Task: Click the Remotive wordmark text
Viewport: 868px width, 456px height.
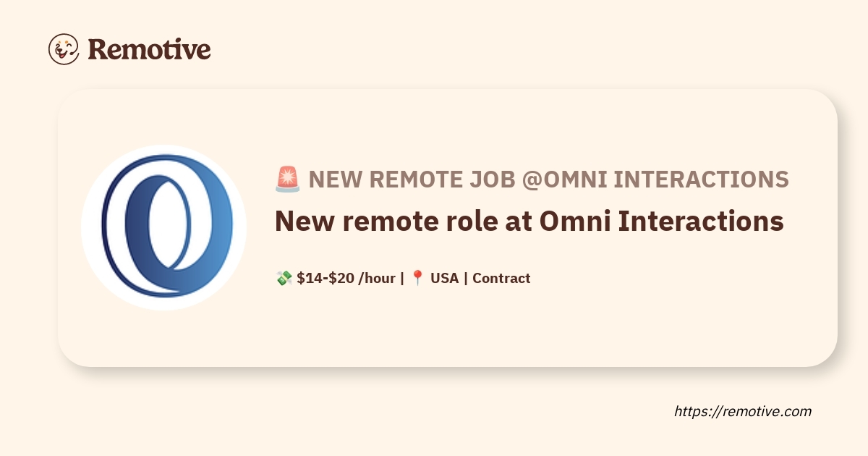Action: click(x=149, y=49)
